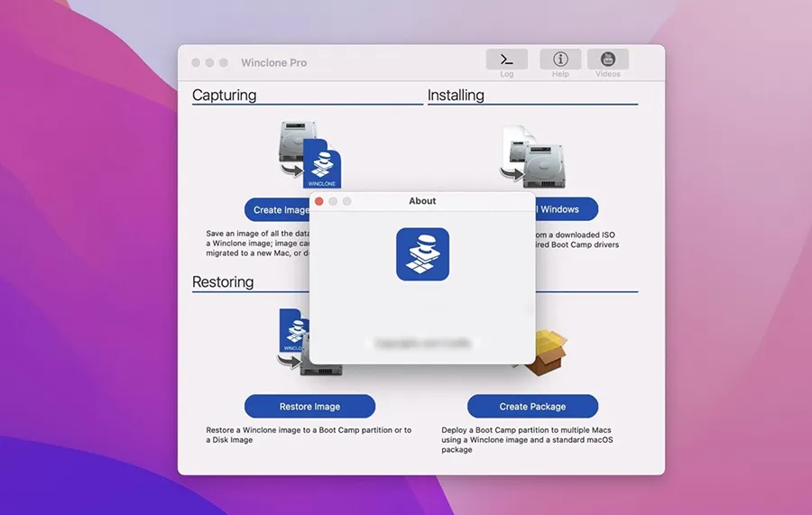The height and width of the screenshot is (515, 812).
Task: Open the Videos toolbar icon
Action: pos(607,60)
